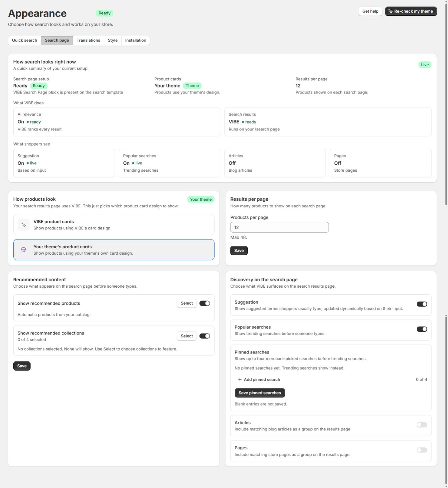448x488 pixels.
Task: Open the Translations tab
Action: click(88, 40)
